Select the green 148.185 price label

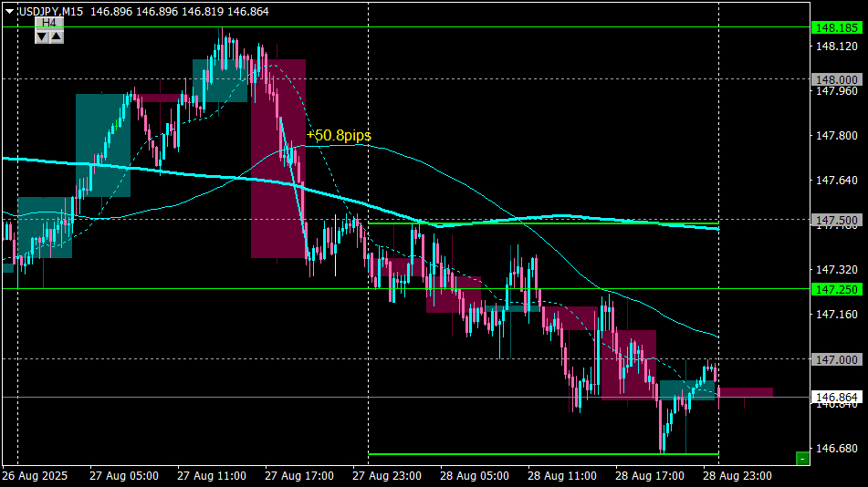[836, 27]
